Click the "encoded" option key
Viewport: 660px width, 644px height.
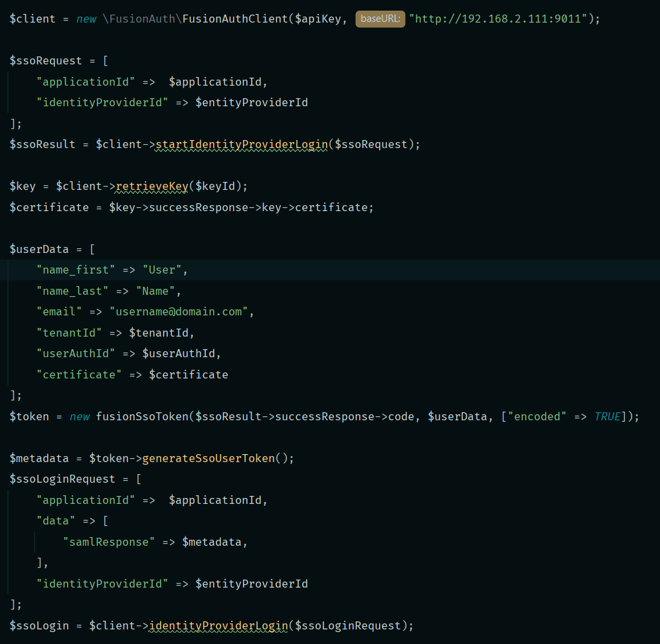(x=537, y=416)
